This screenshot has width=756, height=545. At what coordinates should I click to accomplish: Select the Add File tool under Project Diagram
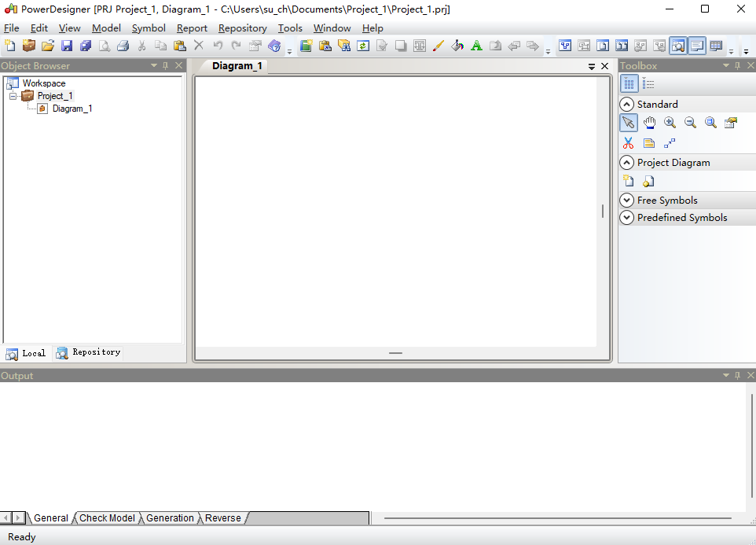649,182
